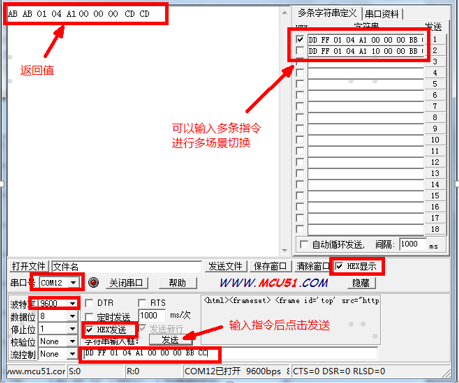Click the 关闭串口 button
Image resolution: width=459 pixels, height=383 pixels.
tap(126, 283)
